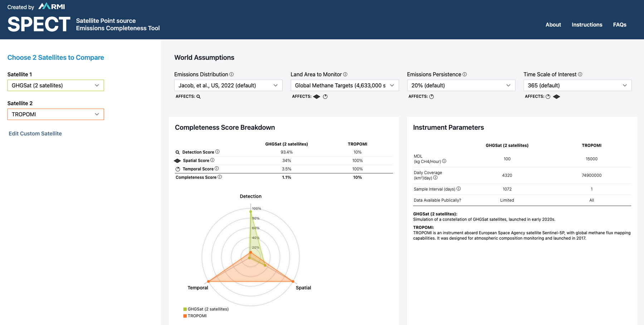Toggle TROPOMI legend entry in radar chart
The image size is (644, 325).
[x=195, y=316]
